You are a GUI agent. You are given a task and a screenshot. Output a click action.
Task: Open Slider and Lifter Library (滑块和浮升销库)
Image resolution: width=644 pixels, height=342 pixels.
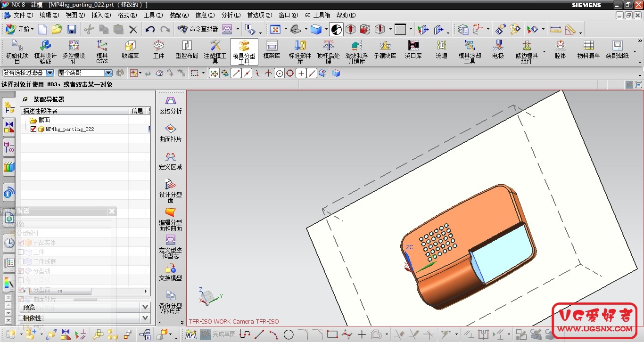(356, 52)
